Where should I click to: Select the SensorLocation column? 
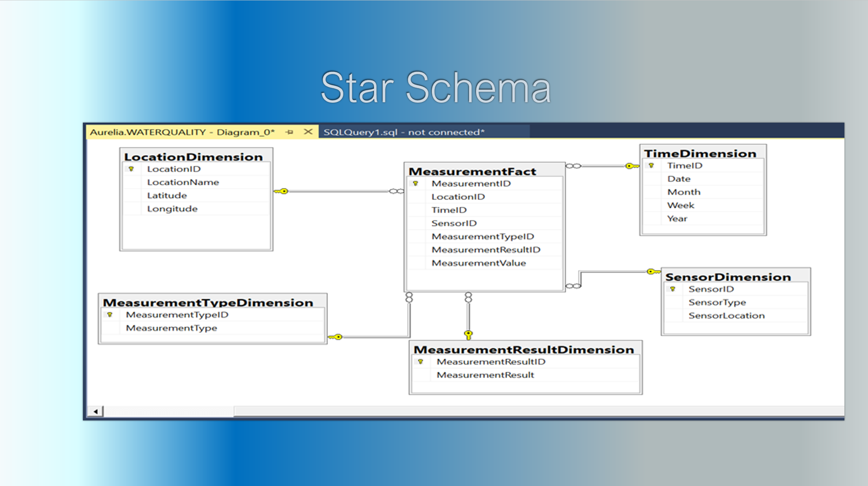click(736, 316)
